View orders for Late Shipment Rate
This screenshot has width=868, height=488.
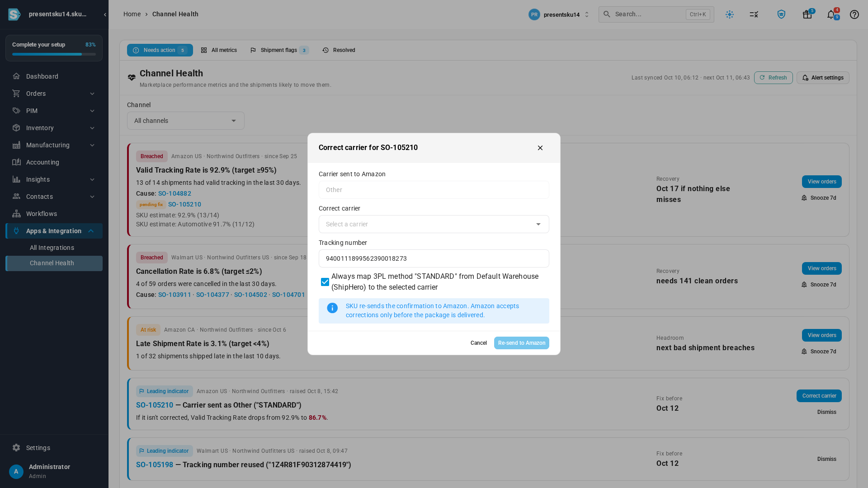(822, 335)
